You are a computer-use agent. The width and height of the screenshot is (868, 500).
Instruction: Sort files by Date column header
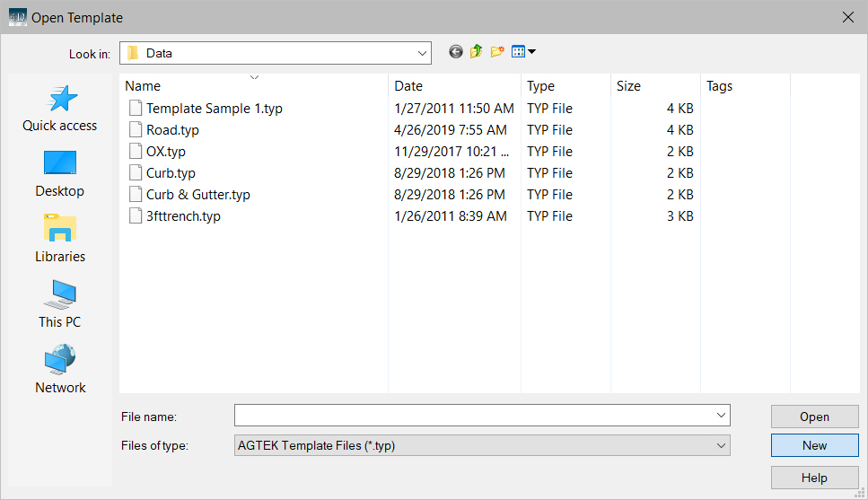coord(408,86)
